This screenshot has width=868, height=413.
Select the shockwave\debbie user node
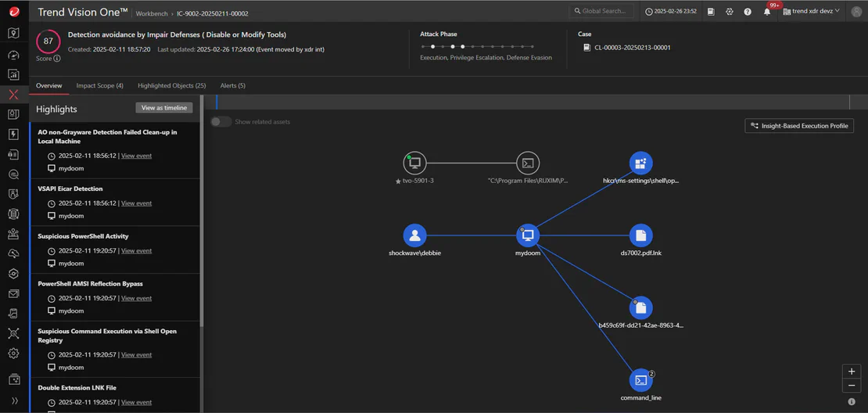[414, 236]
